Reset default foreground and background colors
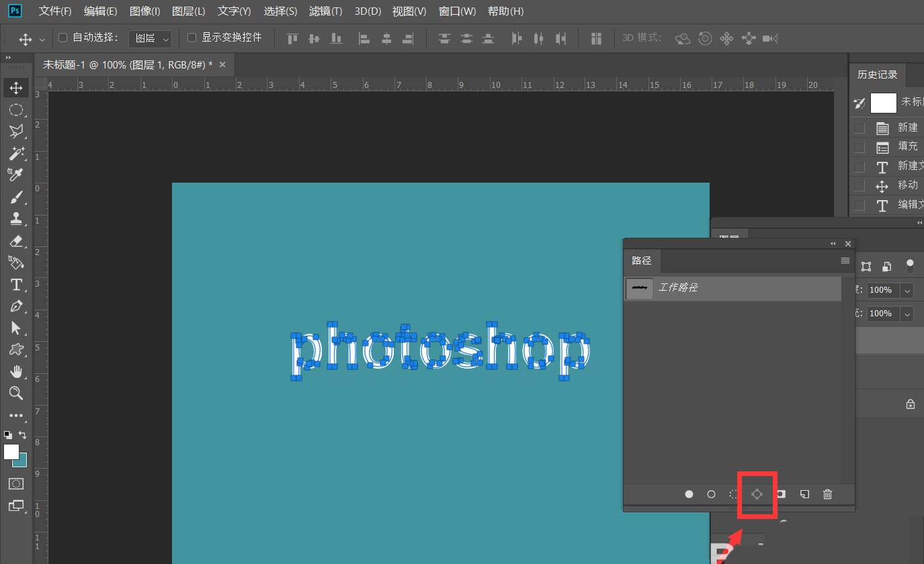Viewport: 924px width, 564px height. (x=7, y=434)
